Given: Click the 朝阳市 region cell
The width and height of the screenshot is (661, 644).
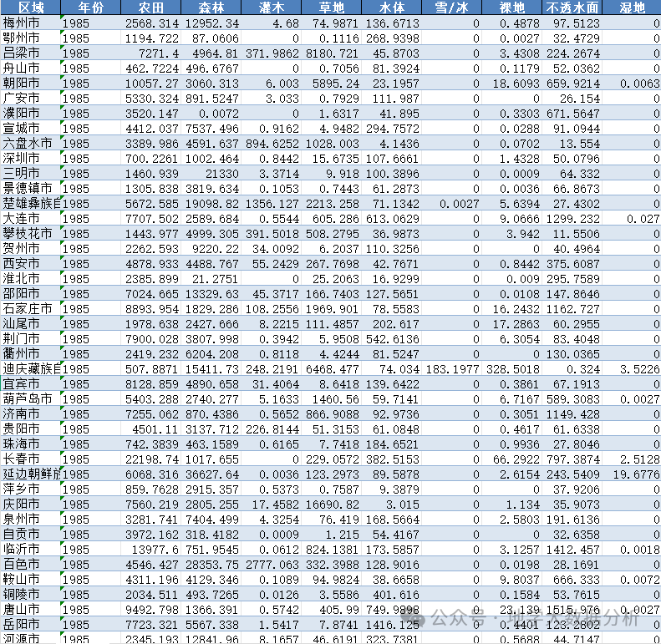Looking at the screenshot, I should click(x=31, y=84).
